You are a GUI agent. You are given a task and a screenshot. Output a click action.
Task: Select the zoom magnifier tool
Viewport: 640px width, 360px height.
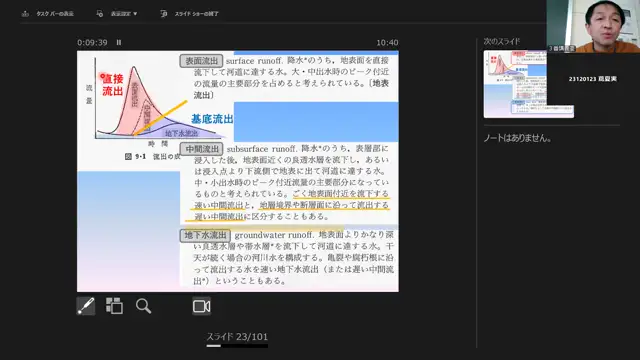tap(143, 306)
